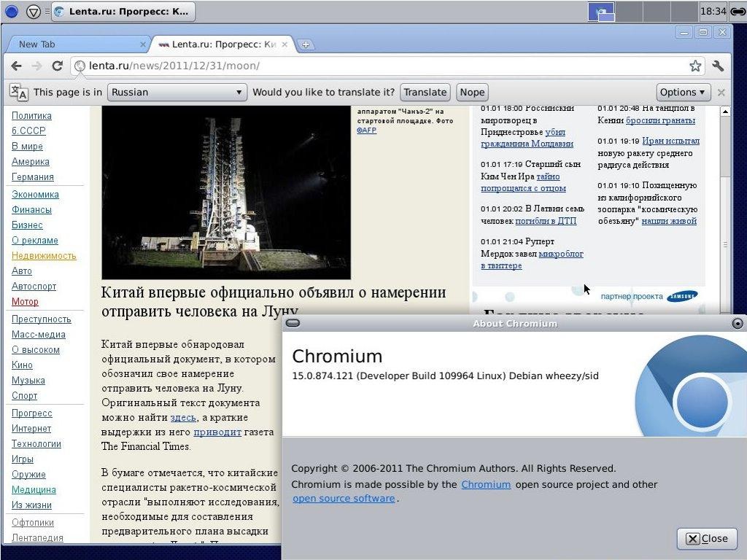Open the Финансы sidebar link

point(31,209)
